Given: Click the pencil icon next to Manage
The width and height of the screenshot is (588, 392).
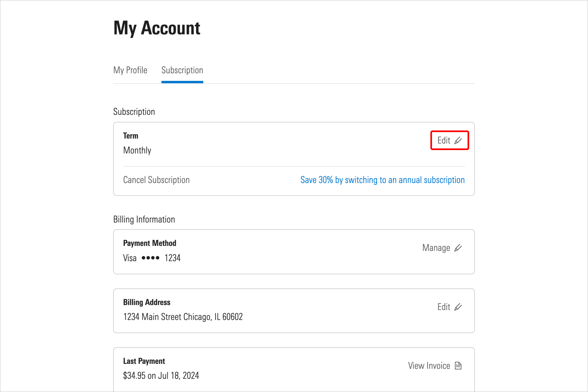Looking at the screenshot, I should coord(458,248).
